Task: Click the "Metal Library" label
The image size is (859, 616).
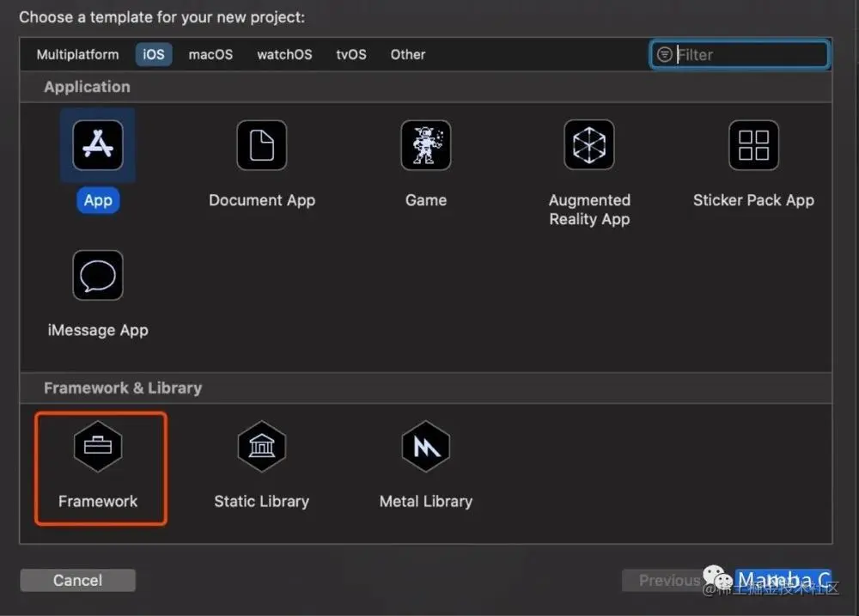Action: (x=426, y=502)
